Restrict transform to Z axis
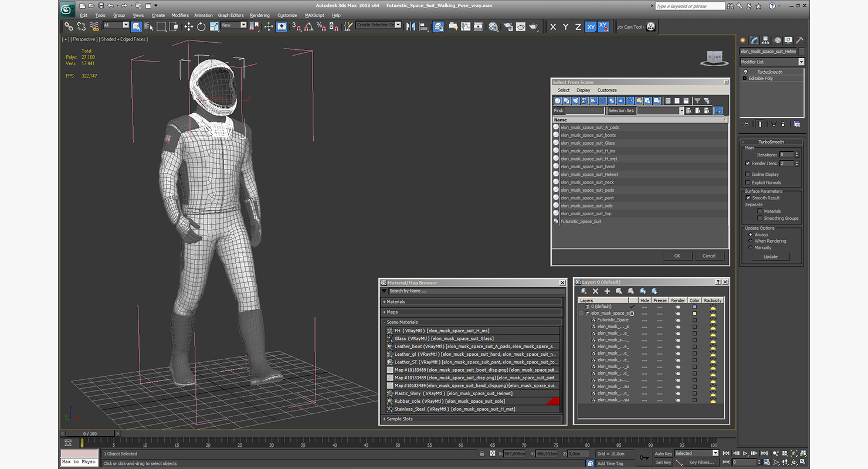The image size is (868, 469). (578, 26)
